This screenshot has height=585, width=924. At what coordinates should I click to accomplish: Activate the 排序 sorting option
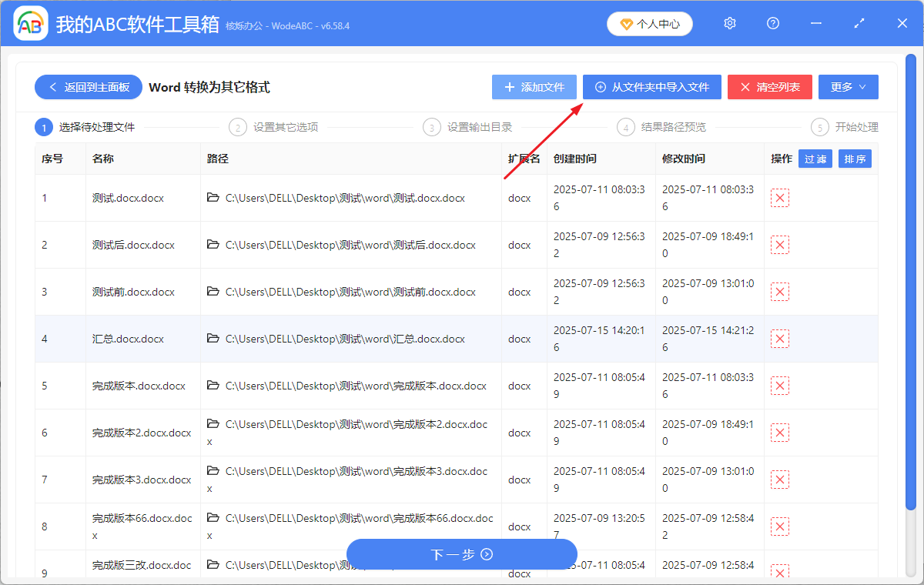(855, 159)
